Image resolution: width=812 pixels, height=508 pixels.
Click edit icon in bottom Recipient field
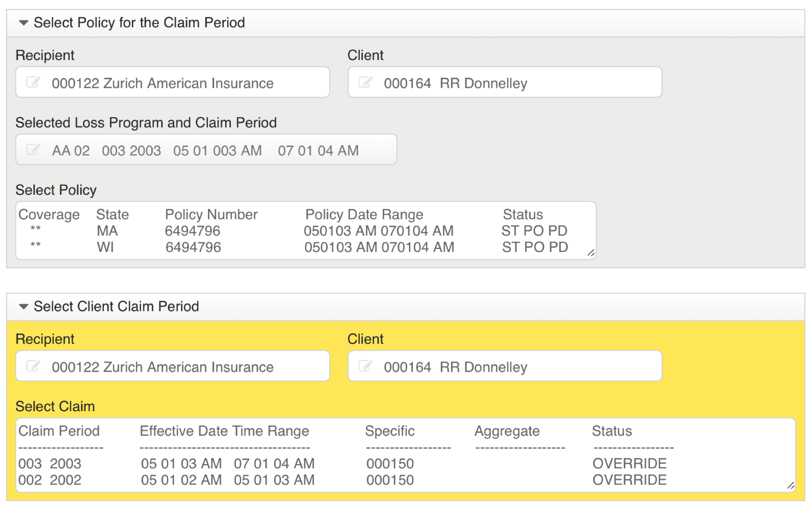click(x=33, y=366)
